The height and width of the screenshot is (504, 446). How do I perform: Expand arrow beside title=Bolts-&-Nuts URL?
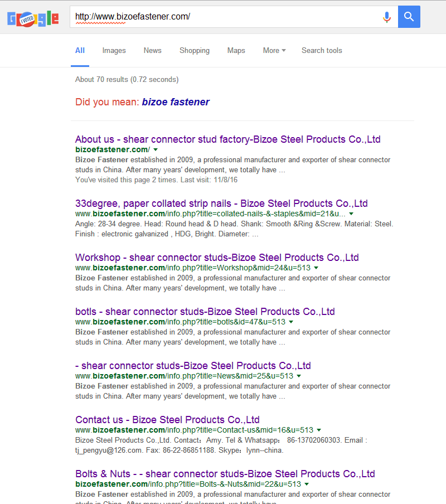point(307,484)
